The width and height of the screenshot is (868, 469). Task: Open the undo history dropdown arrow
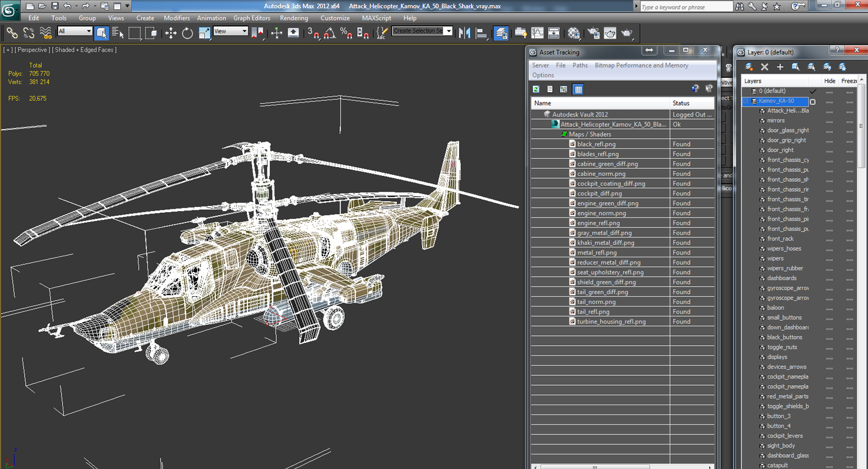pos(76,6)
